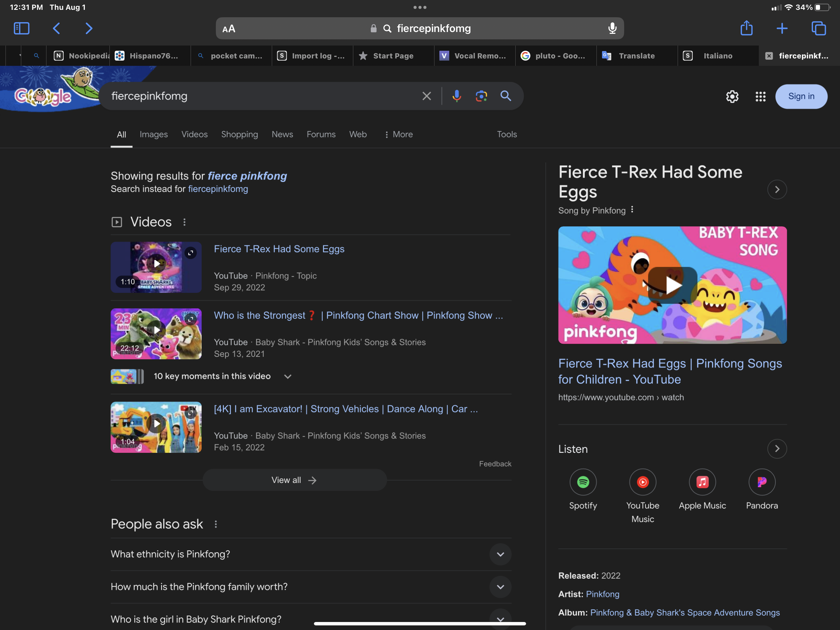The width and height of the screenshot is (840, 630).
Task: Open the More search filters menu
Action: (398, 134)
